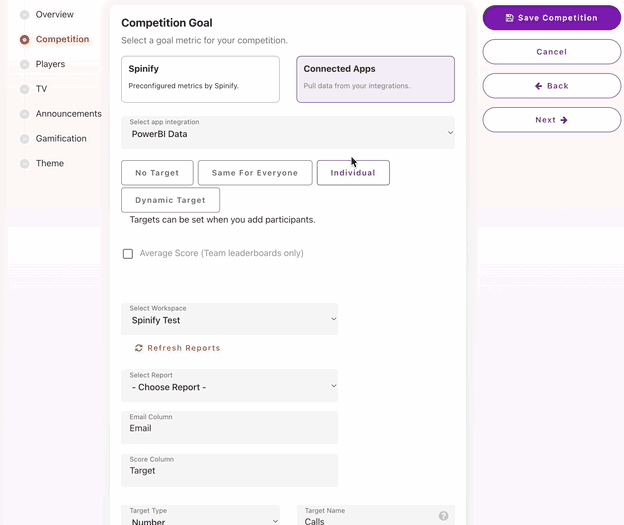Open the Theme section
This screenshot has width=624, height=525.
point(50,164)
